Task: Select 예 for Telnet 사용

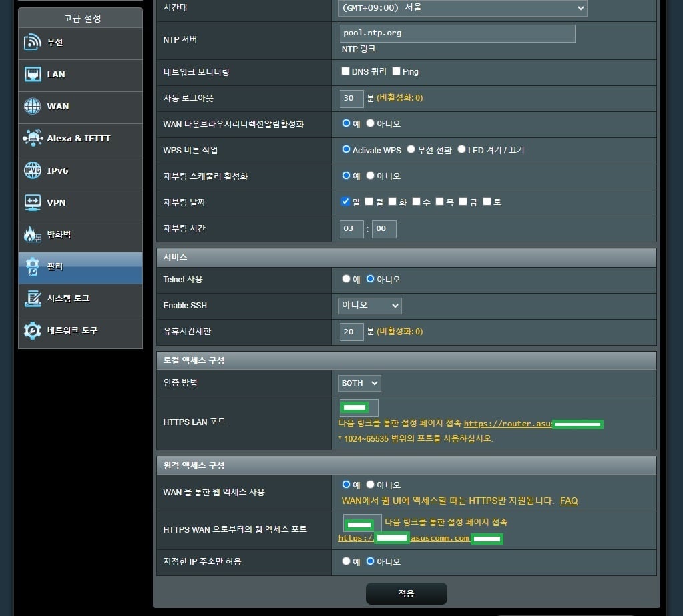Action: point(347,279)
